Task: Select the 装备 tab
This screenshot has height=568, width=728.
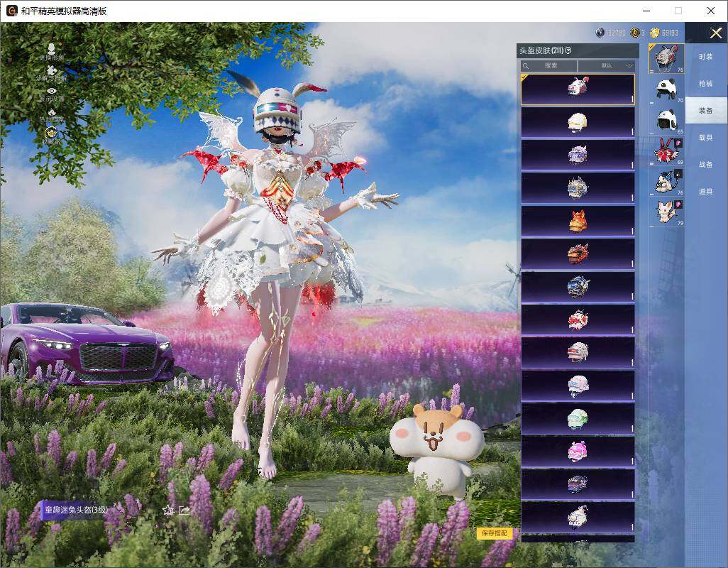Action: (x=706, y=111)
